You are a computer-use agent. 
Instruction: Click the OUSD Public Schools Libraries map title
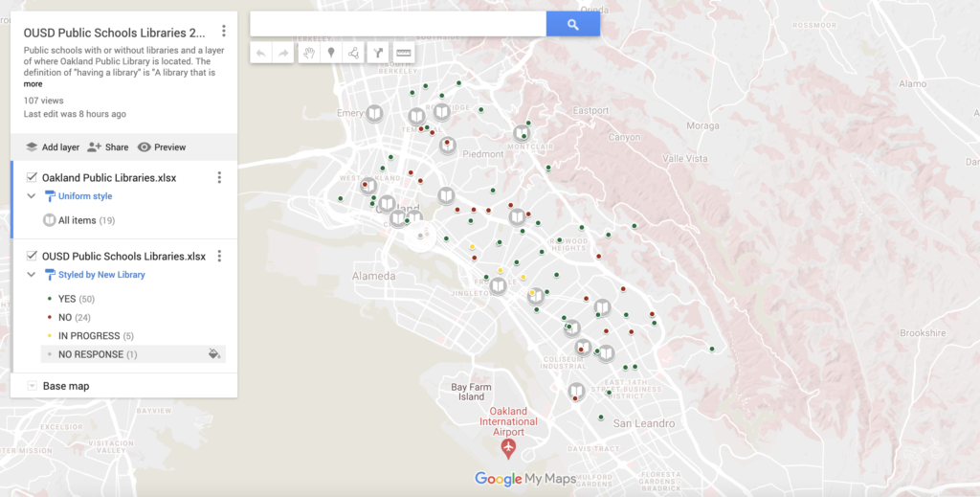pos(115,33)
